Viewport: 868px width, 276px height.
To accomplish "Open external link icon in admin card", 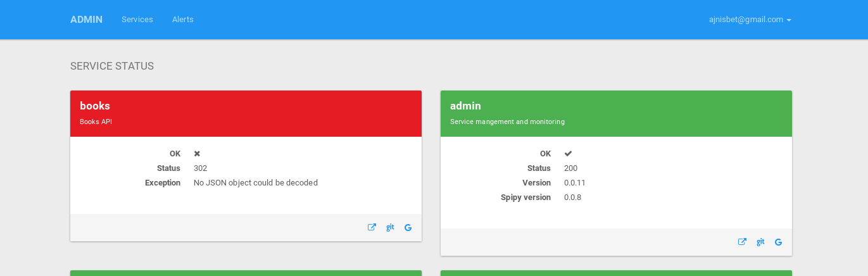I will [x=742, y=242].
